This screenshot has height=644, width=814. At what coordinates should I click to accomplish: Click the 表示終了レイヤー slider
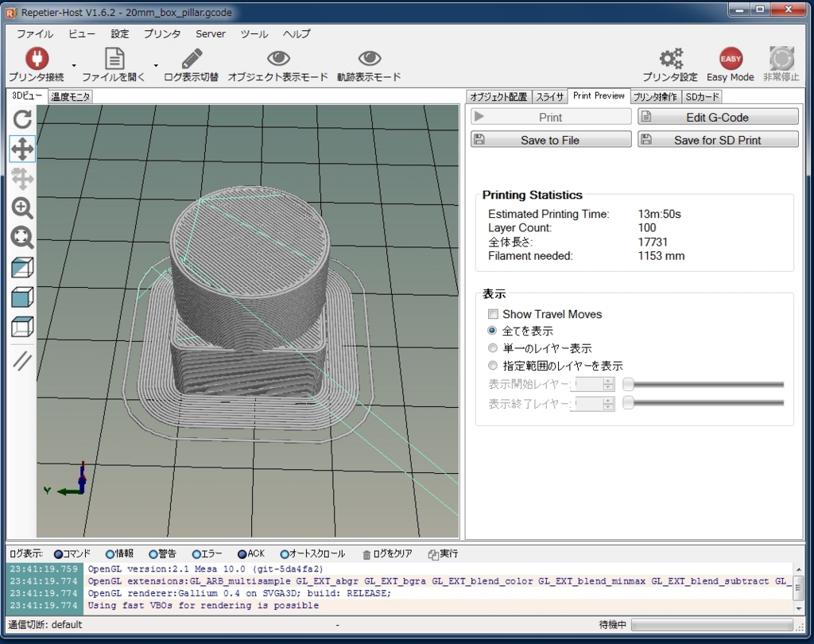[704, 403]
